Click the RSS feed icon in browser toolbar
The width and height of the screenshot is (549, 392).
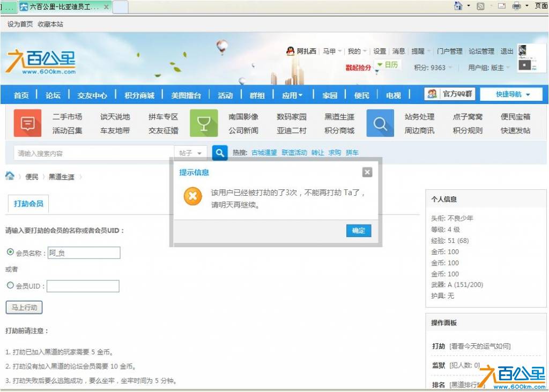pos(480,6)
